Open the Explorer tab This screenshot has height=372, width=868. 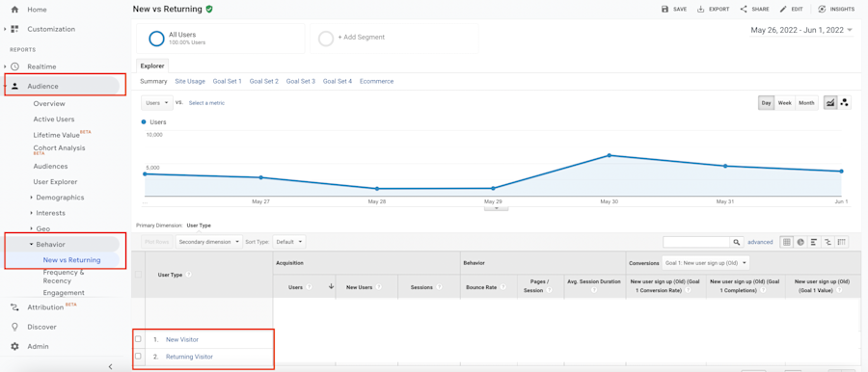coord(152,66)
